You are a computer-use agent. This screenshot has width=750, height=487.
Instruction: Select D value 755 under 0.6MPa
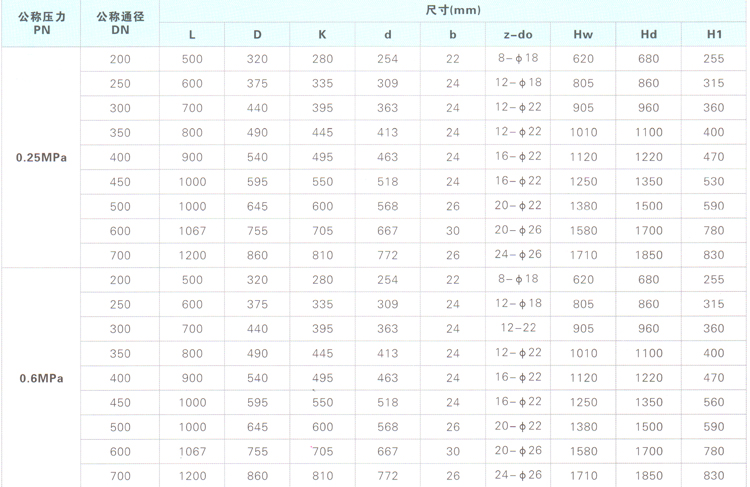(x=257, y=452)
